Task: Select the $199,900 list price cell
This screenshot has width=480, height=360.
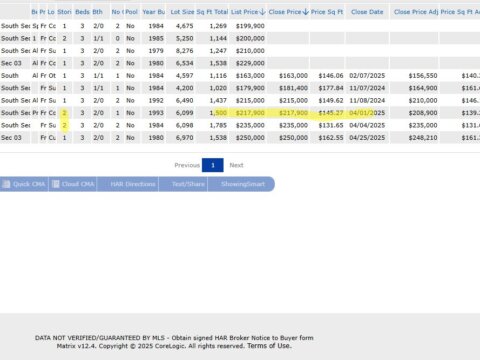Action: click(250, 26)
